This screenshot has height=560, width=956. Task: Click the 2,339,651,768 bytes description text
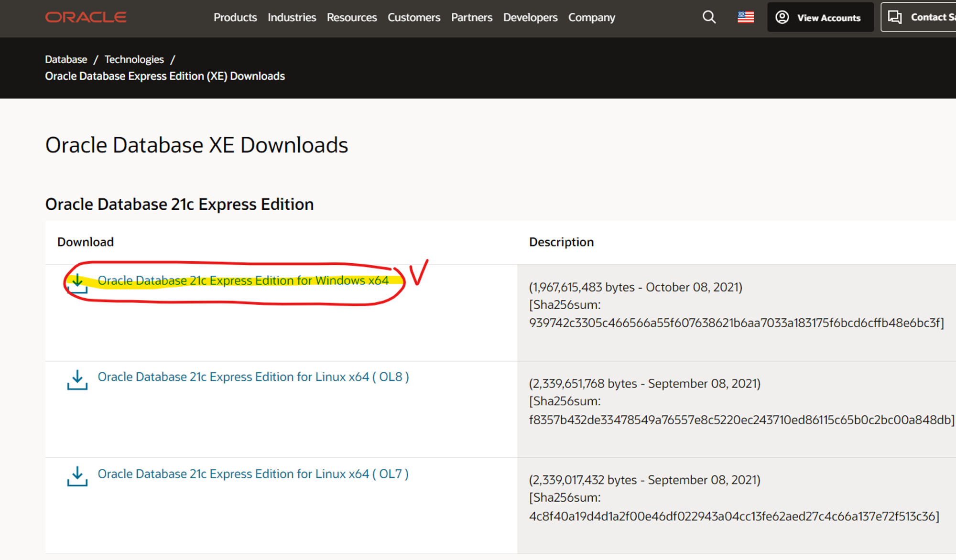[645, 384]
